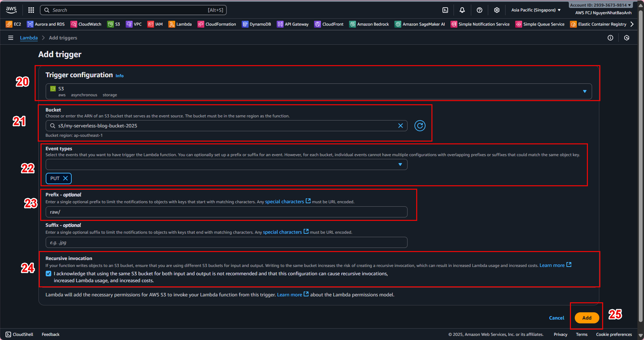Open the Event types dropdown
The height and width of the screenshot is (340, 644).
tap(226, 164)
